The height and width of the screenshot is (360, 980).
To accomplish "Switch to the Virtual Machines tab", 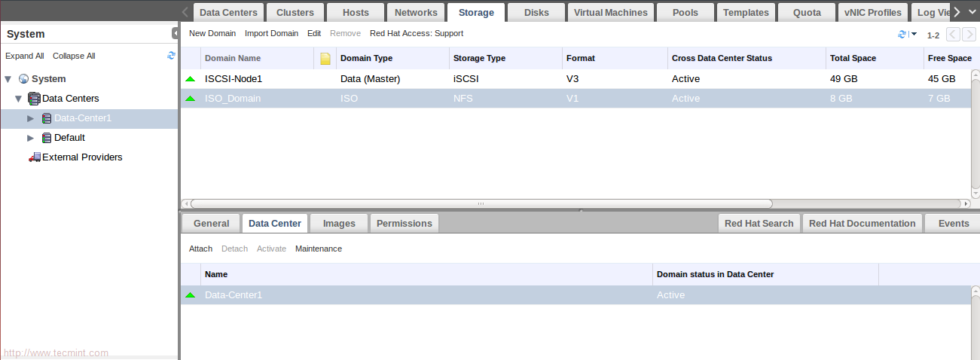I will tap(610, 13).
